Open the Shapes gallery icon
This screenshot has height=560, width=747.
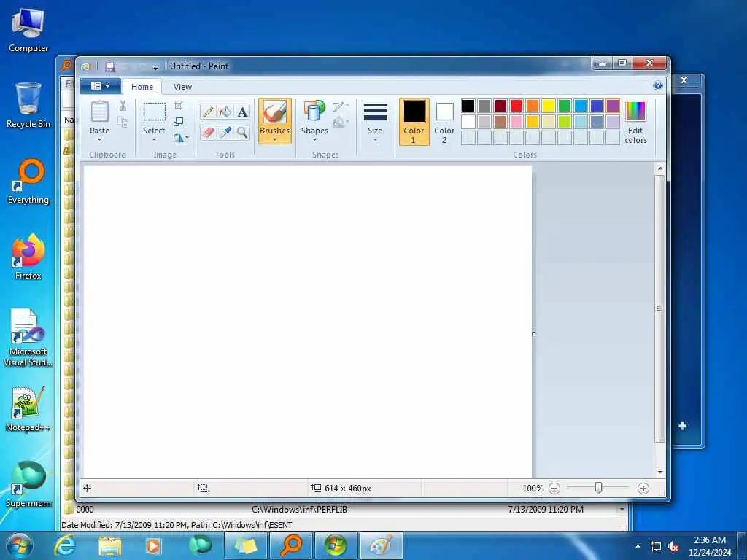tap(314, 112)
